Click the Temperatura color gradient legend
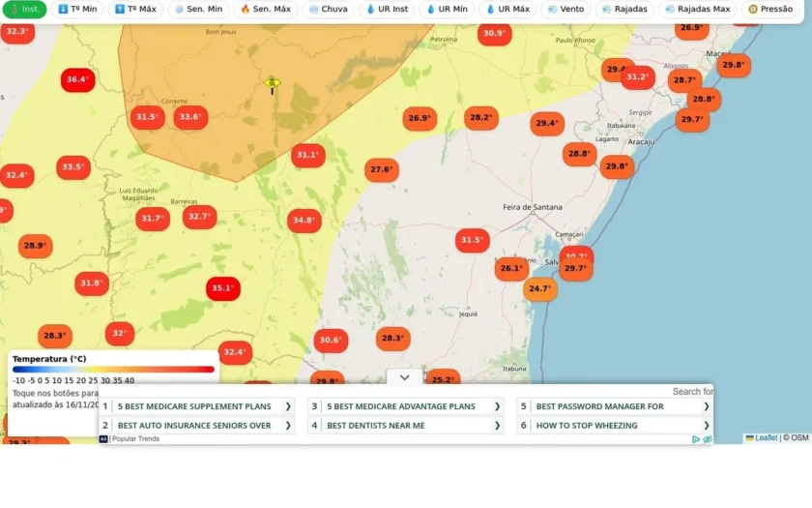This screenshot has height=508, width=812. (x=113, y=370)
